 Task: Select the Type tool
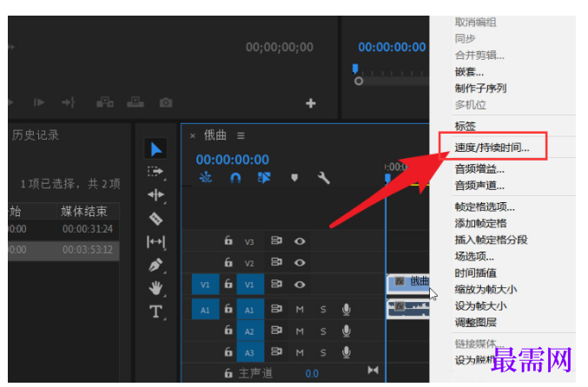[x=155, y=312]
